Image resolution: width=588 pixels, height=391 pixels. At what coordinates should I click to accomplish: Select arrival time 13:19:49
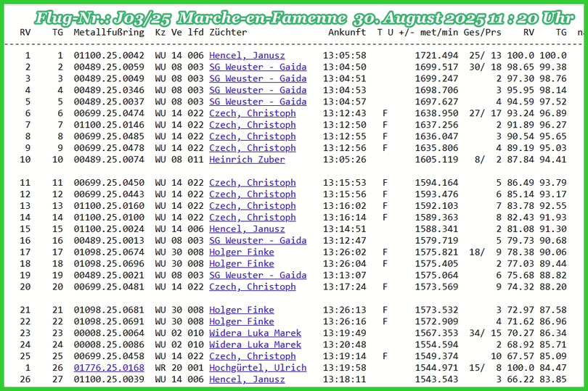pos(345,333)
